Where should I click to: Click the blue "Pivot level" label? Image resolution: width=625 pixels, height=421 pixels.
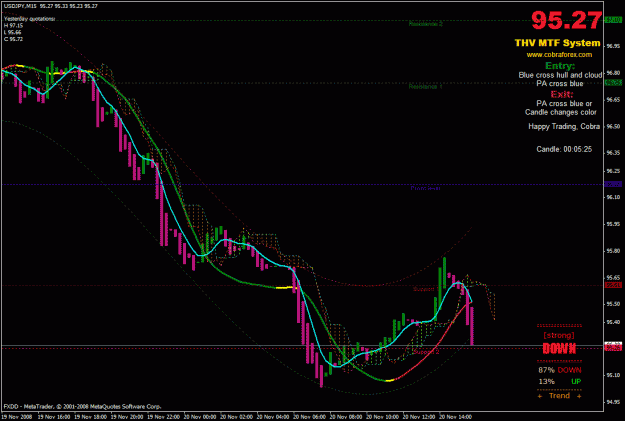425,188
